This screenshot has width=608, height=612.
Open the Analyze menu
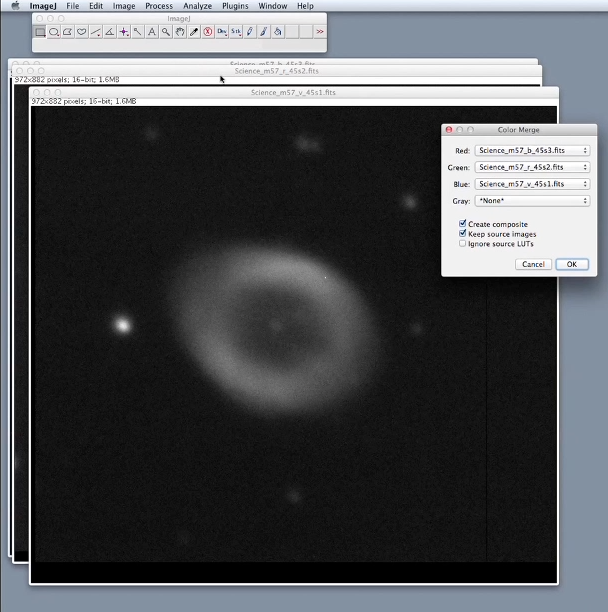coord(197,6)
